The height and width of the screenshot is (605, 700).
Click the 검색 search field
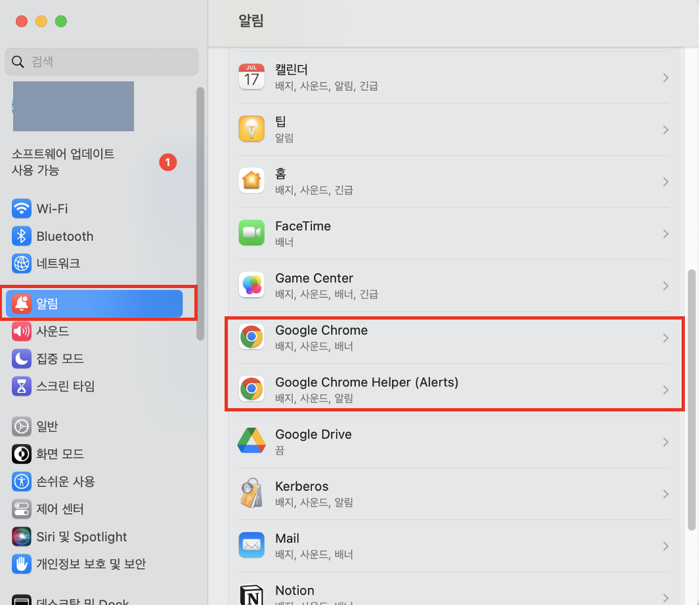point(102,62)
